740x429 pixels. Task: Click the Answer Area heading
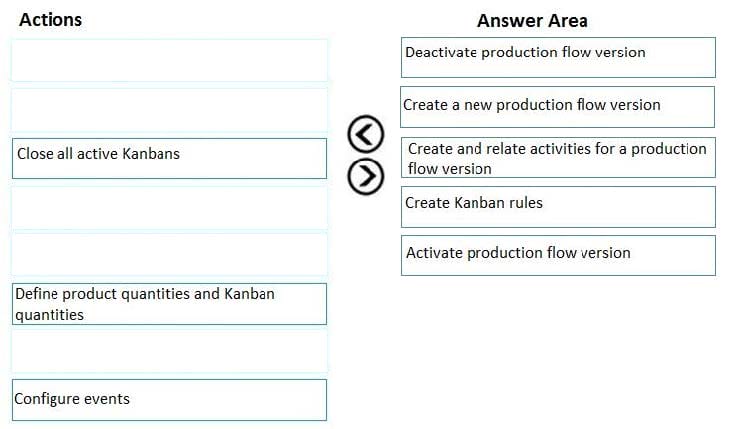[532, 21]
